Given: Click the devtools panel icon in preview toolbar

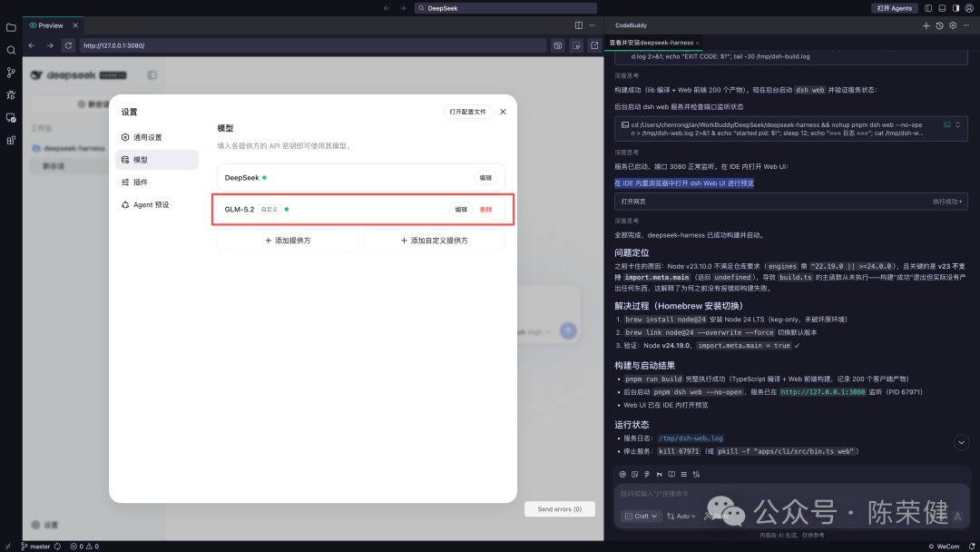Looking at the screenshot, I should (x=558, y=45).
